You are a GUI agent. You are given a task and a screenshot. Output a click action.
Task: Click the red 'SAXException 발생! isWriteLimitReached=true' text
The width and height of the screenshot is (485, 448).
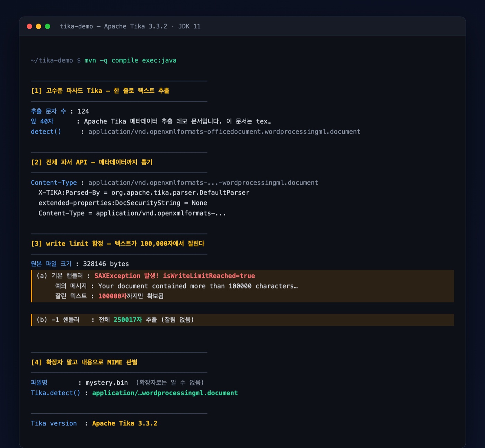(175, 276)
